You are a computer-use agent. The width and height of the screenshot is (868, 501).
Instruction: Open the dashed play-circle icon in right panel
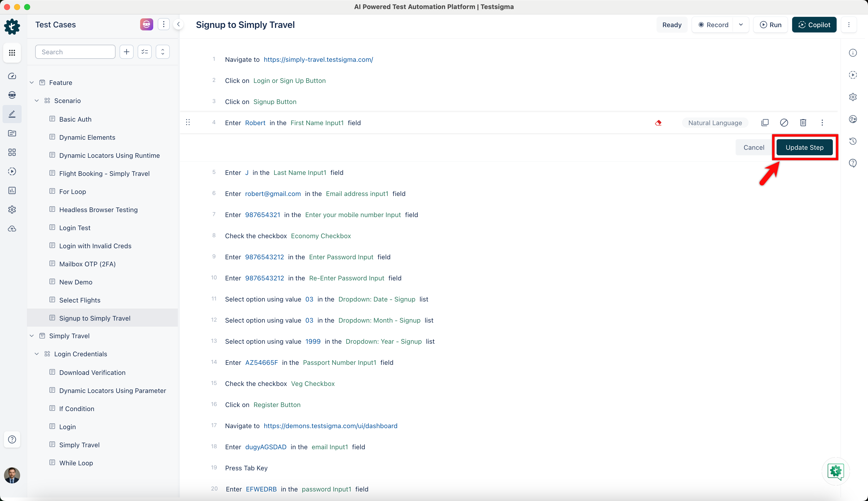[x=853, y=75]
